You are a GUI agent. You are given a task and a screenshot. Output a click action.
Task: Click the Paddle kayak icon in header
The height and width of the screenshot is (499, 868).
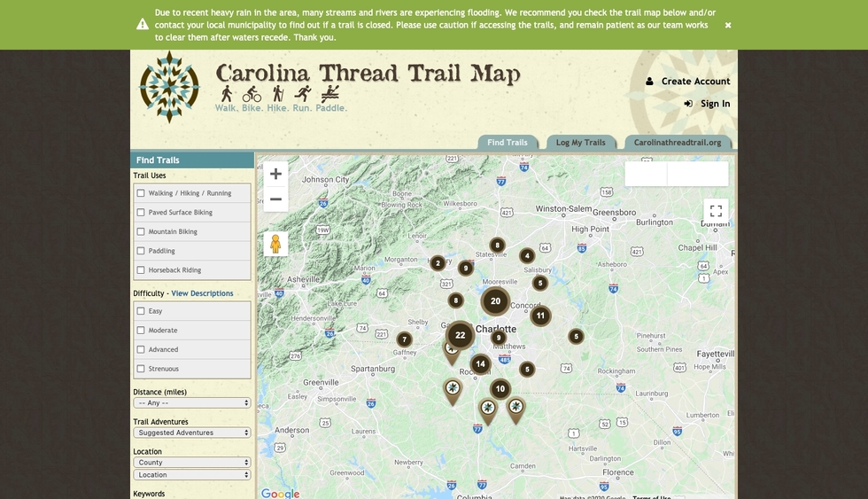tap(329, 93)
